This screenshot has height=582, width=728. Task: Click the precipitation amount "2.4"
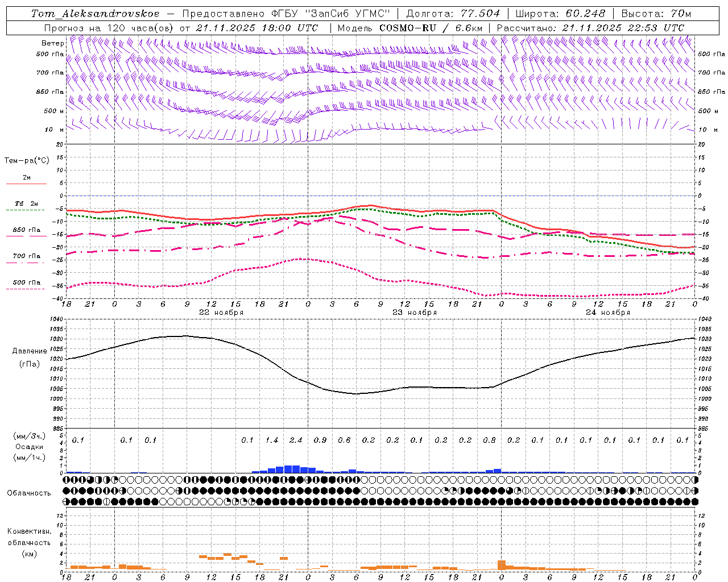tap(296, 440)
